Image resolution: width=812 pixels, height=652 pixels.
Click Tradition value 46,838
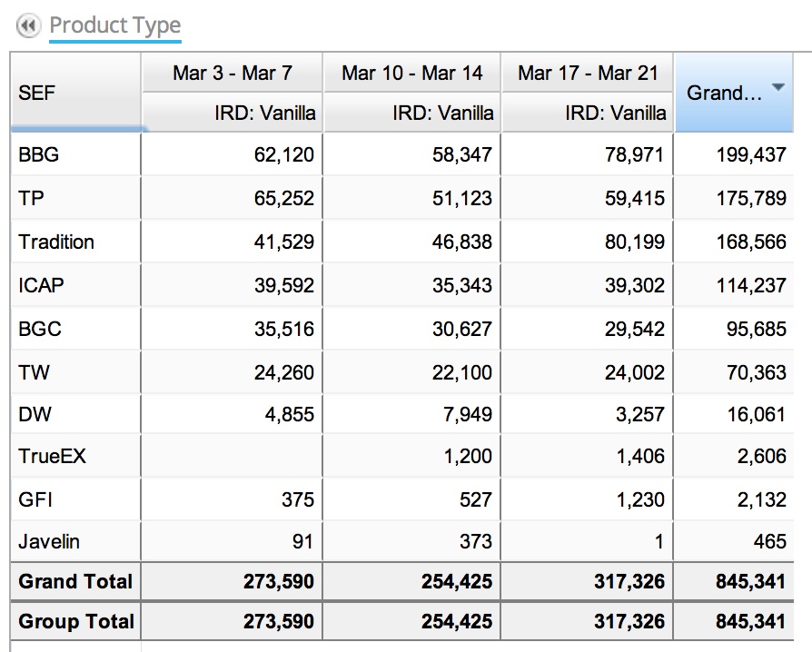pos(462,242)
